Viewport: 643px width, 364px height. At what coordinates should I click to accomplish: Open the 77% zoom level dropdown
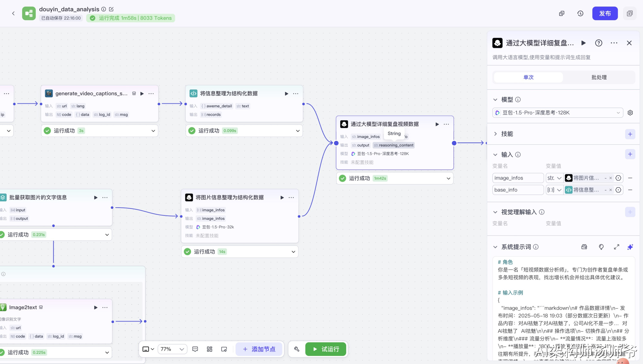click(172, 349)
